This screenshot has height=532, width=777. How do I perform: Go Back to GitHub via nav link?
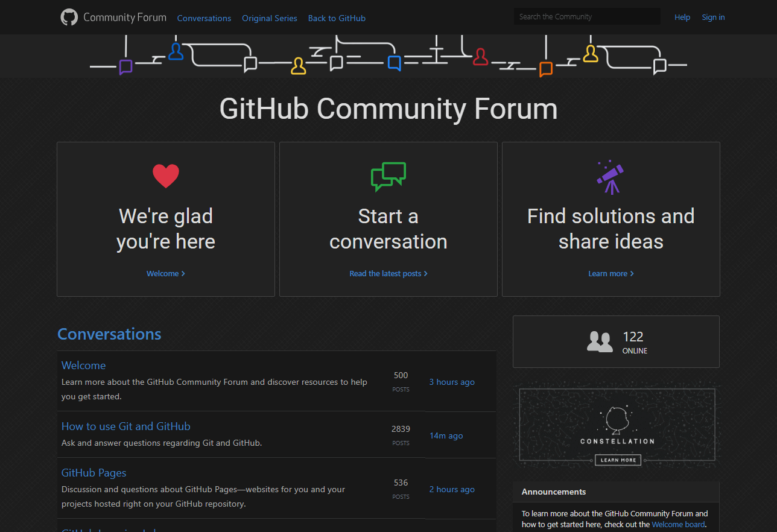tap(337, 18)
